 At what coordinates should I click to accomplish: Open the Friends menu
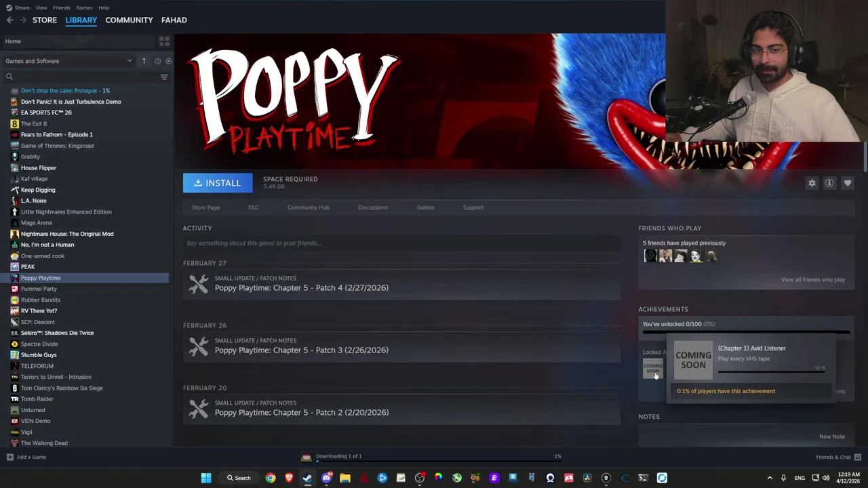(x=62, y=7)
